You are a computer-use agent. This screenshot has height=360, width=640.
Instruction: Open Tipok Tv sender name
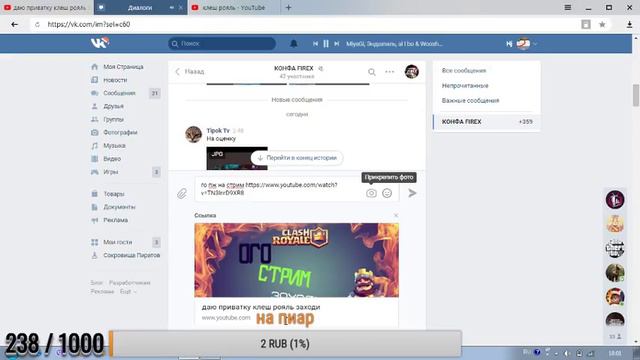click(218, 131)
